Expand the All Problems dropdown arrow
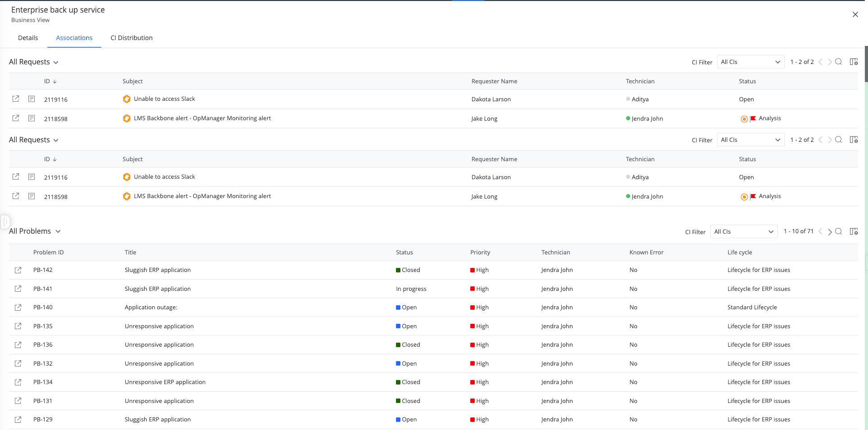This screenshot has height=430, width=868. coord(58,231)
